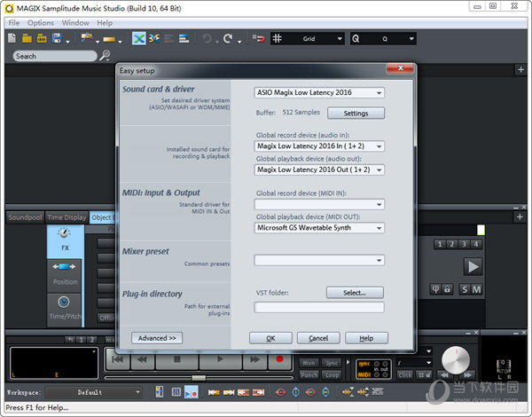Click in the VST folder path field

click(319, 307)
